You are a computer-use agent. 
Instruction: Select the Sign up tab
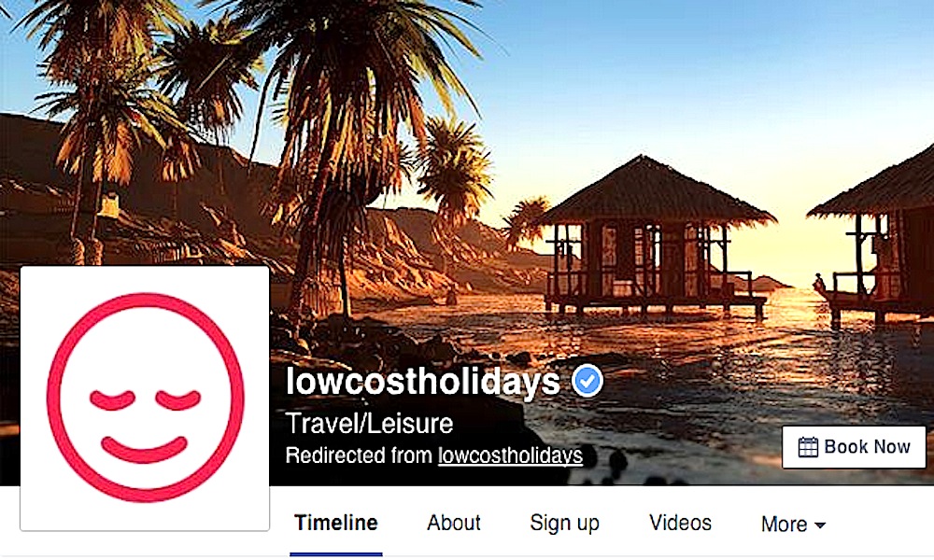(x=564, y=524)
